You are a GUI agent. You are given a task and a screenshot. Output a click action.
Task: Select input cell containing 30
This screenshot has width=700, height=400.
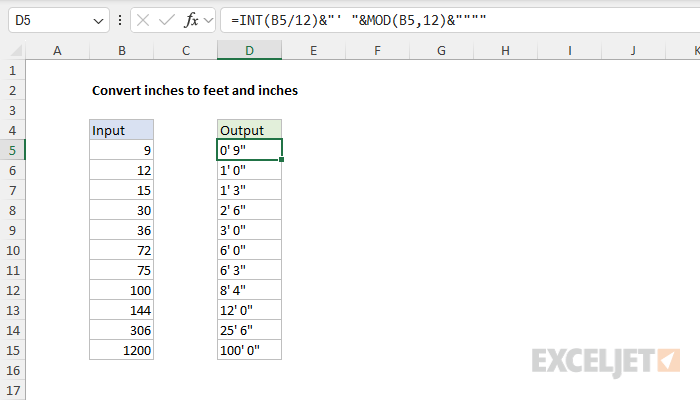(x=121, y=210)
